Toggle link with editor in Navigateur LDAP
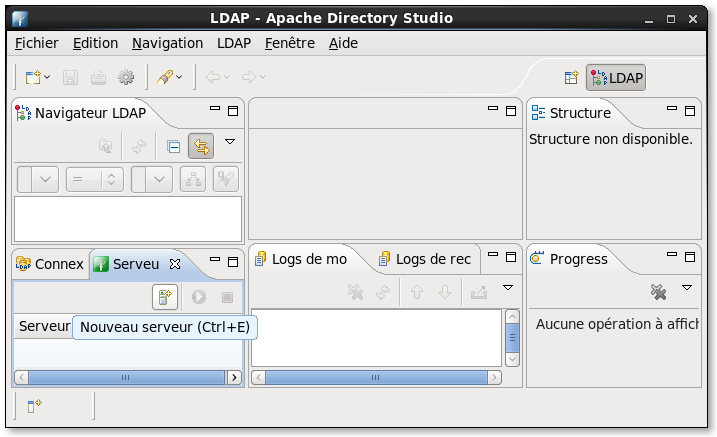 (x=201, y=146)
